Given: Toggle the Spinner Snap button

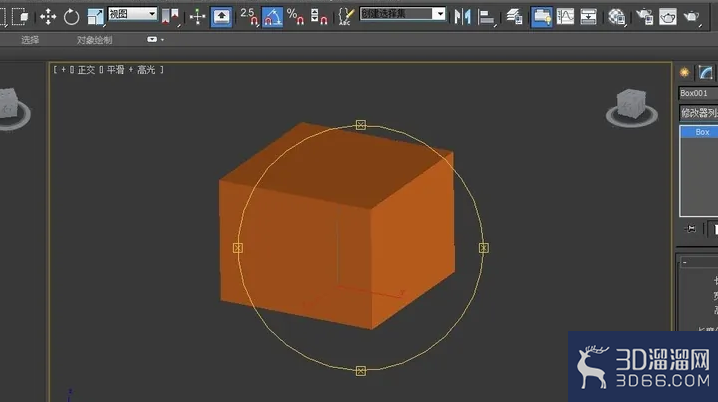Looking at the screenshot, I should tap(319, 17).
